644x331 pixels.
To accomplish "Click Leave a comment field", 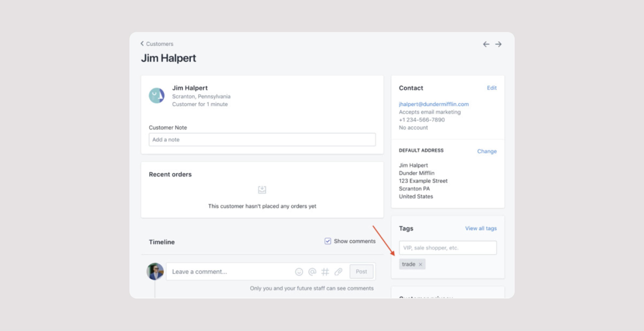I will coord(230,272).
